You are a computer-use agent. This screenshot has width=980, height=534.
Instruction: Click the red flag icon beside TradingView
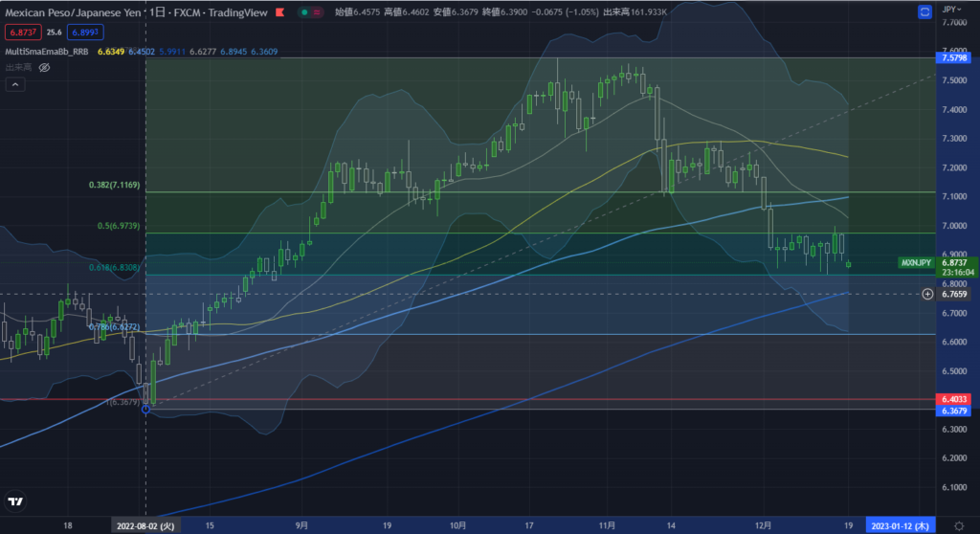279,12
